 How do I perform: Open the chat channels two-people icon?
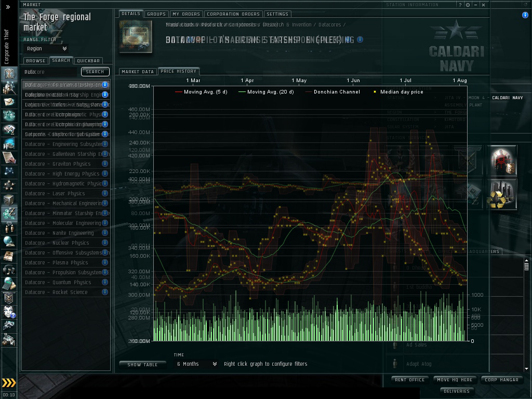9,228
